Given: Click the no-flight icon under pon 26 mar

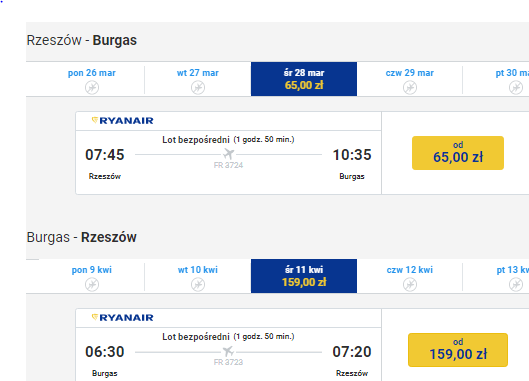Looking at the screenshot, I should (92, 88).
